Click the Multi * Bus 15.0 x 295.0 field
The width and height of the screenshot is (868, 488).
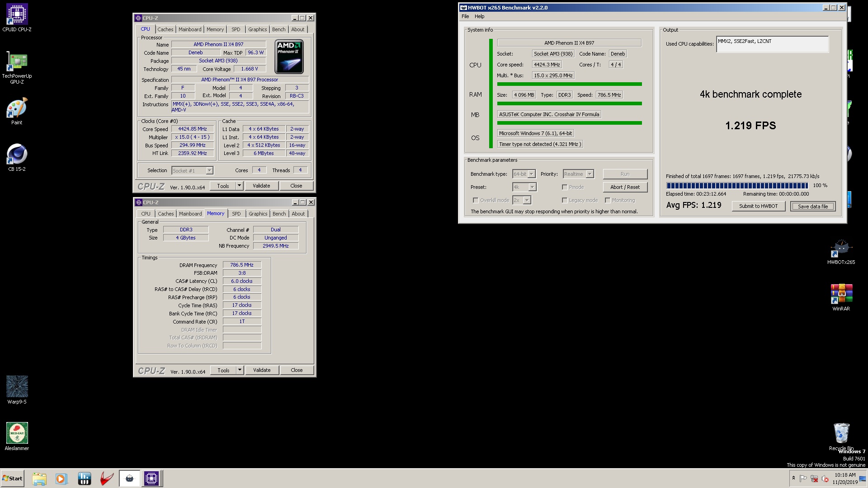click(x=553, y=75)
